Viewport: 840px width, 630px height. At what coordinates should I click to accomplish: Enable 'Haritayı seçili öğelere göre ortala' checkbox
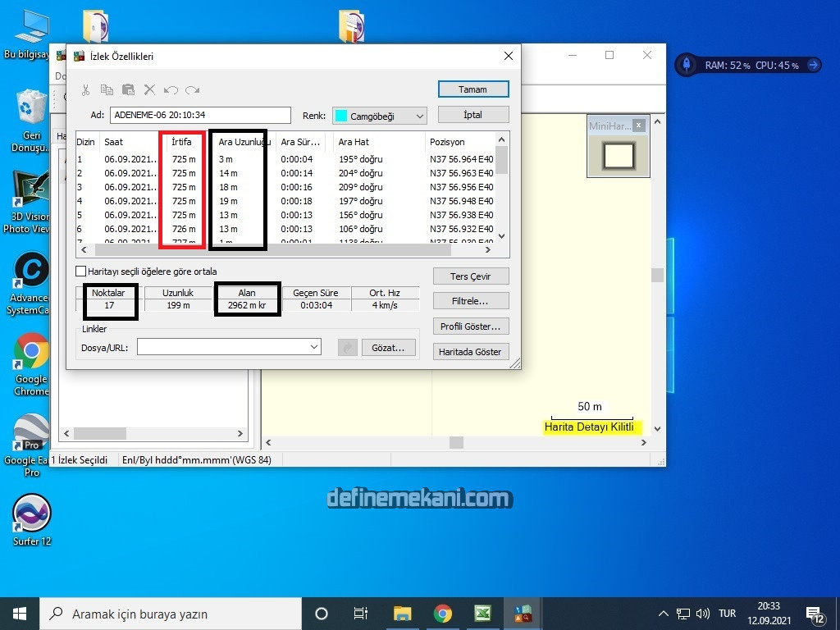[x=81, y=271]
